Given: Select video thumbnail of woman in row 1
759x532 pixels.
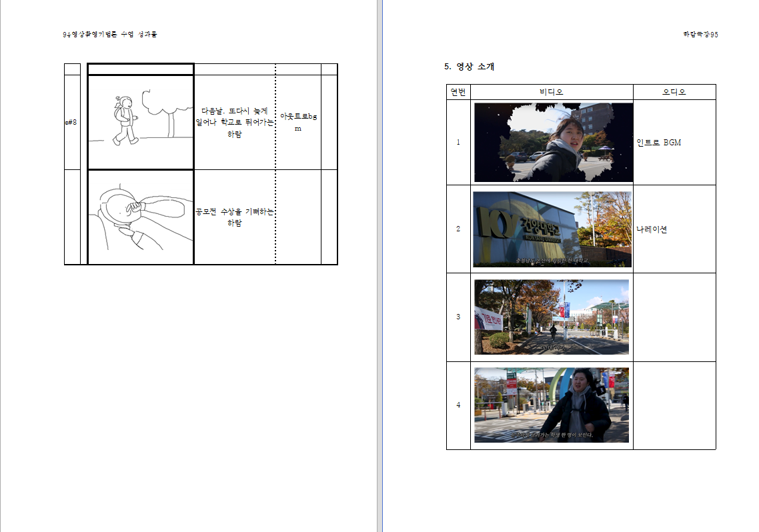Looking at the screenshot, I should pos(553,142).
